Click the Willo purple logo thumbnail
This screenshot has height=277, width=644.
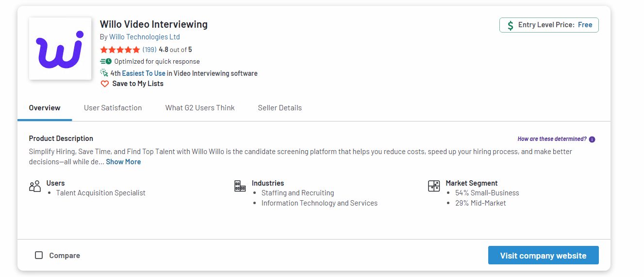(x=60, y=49)
